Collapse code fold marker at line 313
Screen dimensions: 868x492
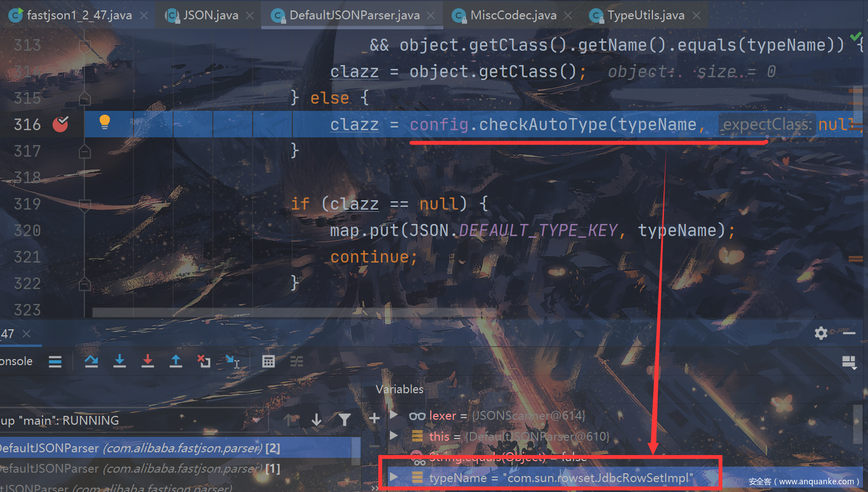coord(84,45)
